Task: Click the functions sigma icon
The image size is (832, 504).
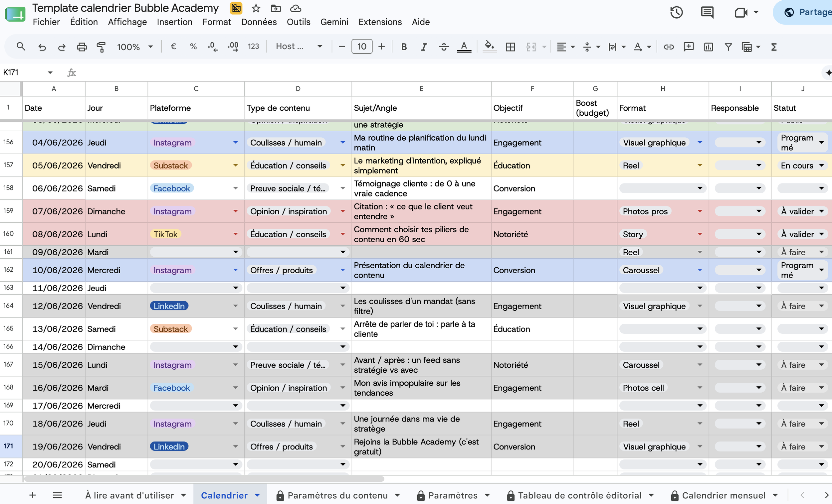Action: tap(774, 47)
